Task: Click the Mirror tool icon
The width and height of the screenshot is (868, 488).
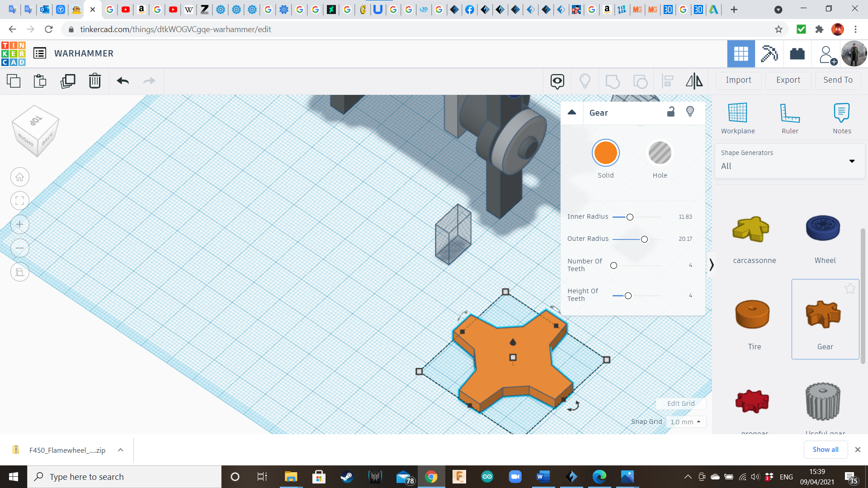Action: pyautogui.click(x=694, y=81)
